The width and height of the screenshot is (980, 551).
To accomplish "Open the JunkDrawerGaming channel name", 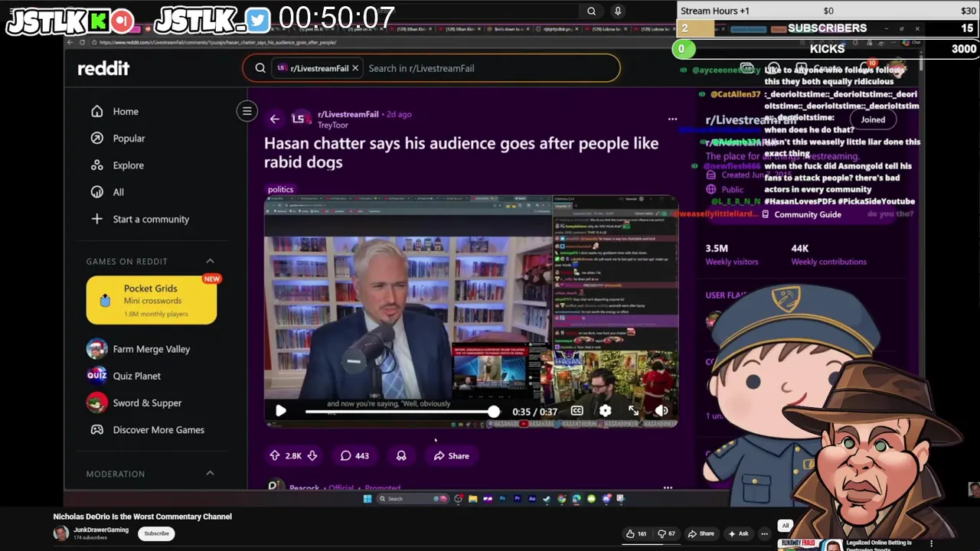I will 101,530.
